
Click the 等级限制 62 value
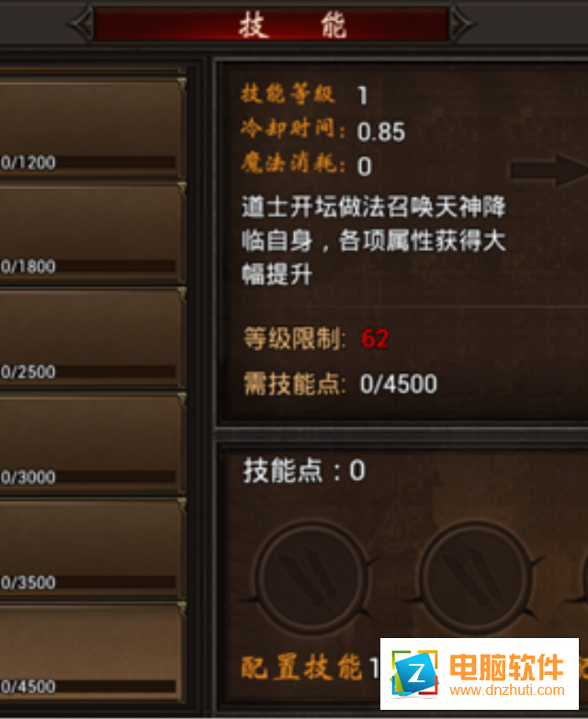tap(375, 339)
